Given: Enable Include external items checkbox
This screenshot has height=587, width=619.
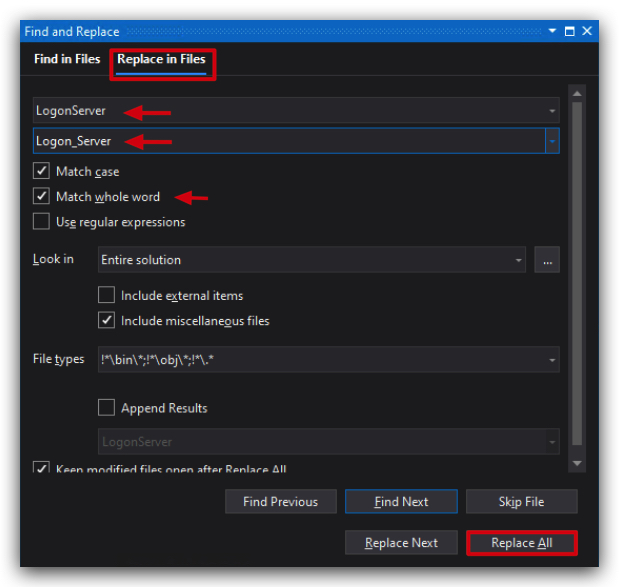Looking at the screenshot, I should click(x=107, y=295).
